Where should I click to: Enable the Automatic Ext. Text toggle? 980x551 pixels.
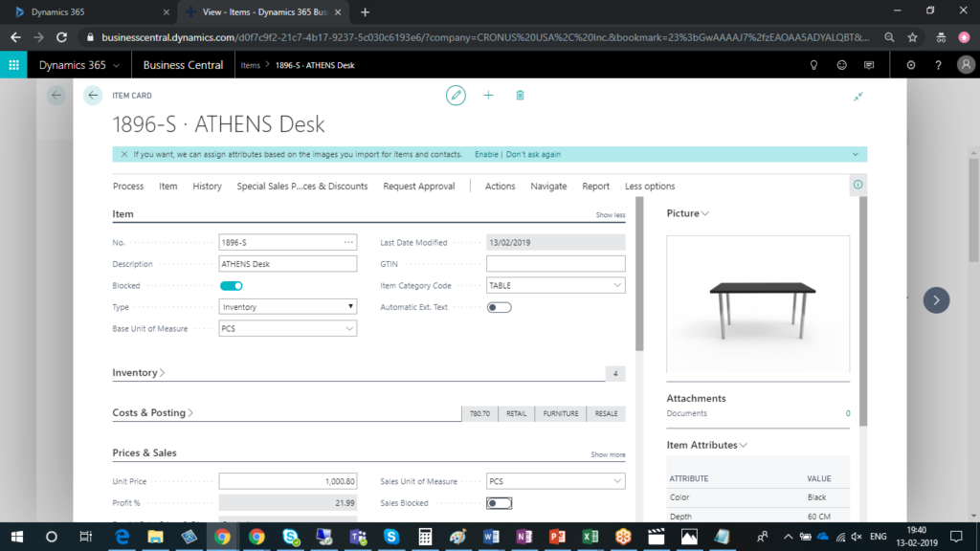click(x=499, y=307)
